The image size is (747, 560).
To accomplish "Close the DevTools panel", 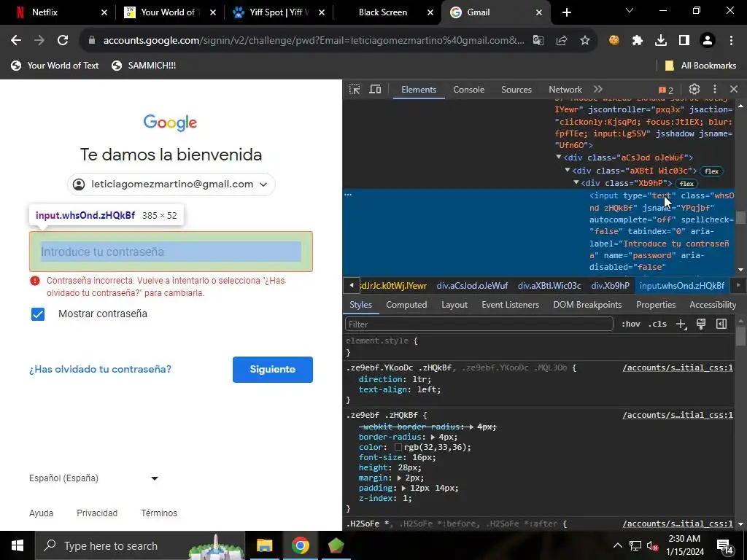I will pos(734,89).
